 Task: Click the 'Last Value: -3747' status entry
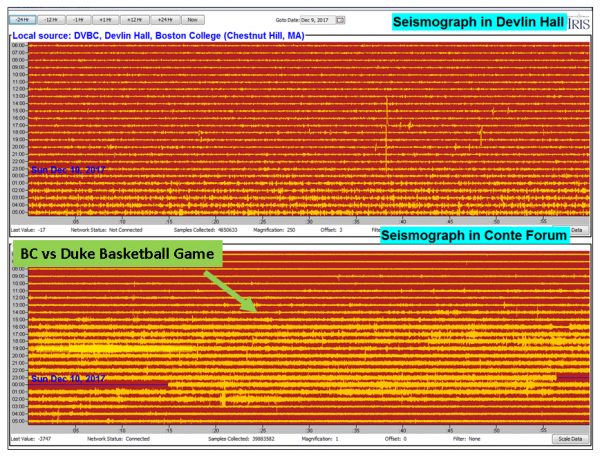(31, 439)
